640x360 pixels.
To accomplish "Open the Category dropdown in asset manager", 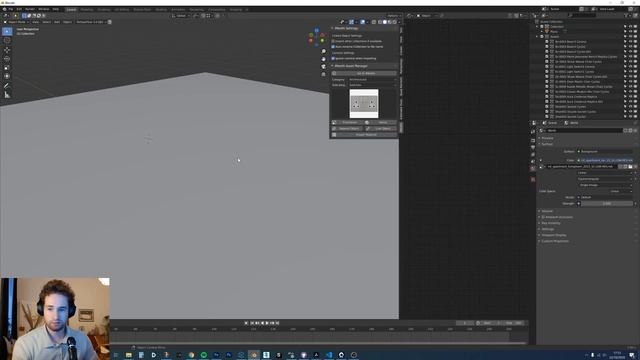I will pos(372,80).
